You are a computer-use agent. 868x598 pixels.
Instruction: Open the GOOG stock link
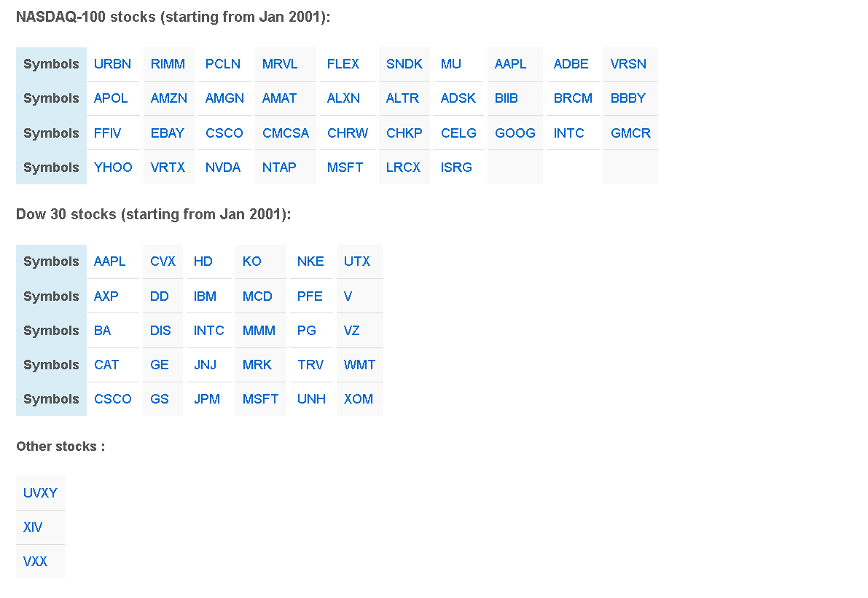click(515, 133)
